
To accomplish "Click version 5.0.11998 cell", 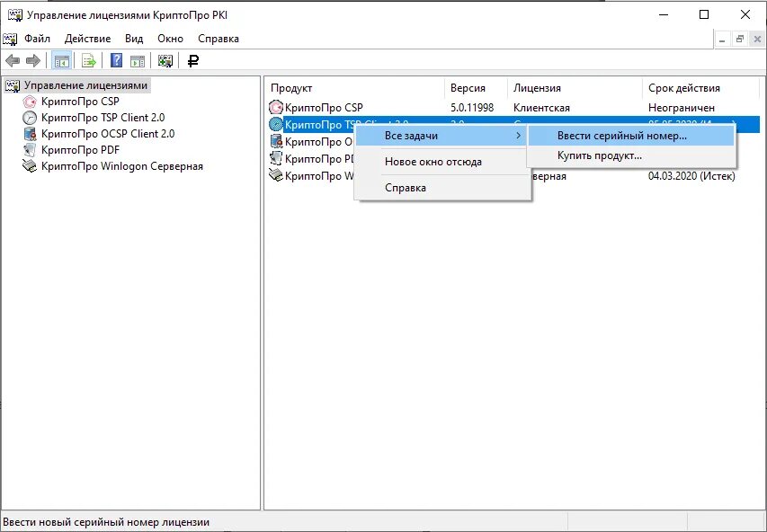I will pyautogui.click(x=472, y=108).
